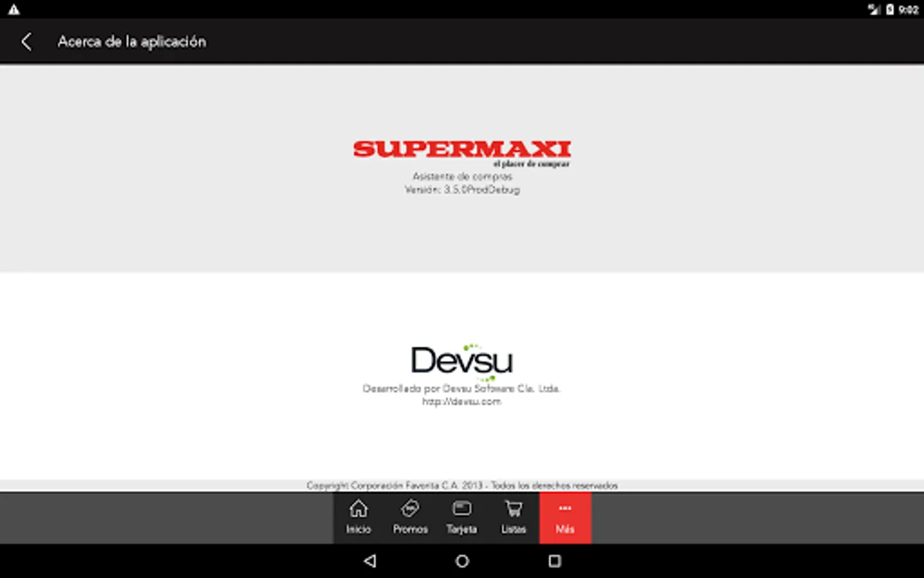Viewport: 924px width, 578px height.
Task: Click the signal strength icon in status bar
Action: coord(874,9)
